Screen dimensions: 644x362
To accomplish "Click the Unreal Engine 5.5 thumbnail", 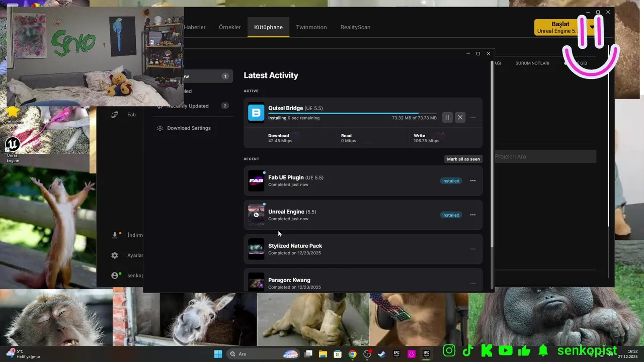I will tap(256, 215).
